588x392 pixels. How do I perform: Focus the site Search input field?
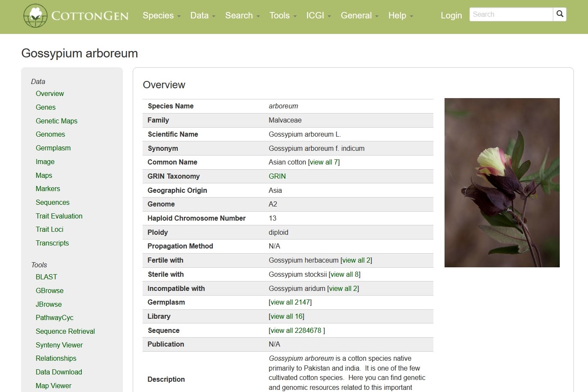(x=511, y=14)
